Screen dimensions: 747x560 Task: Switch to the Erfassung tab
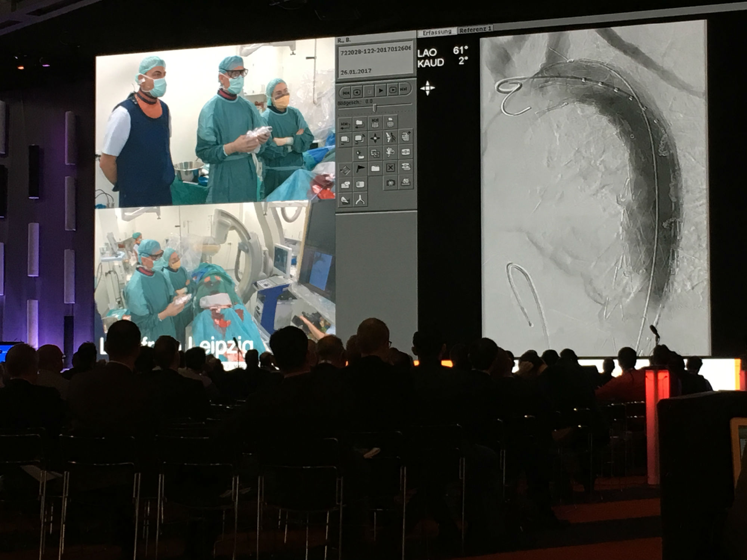[437, 32]
